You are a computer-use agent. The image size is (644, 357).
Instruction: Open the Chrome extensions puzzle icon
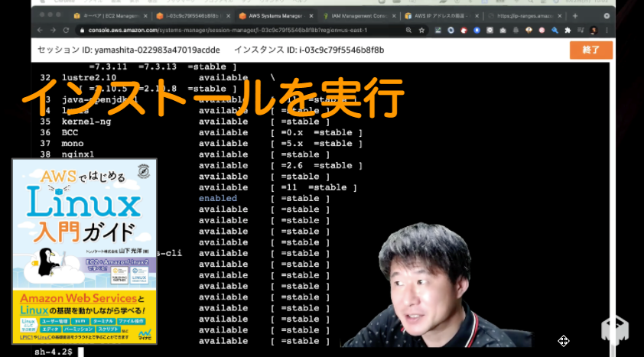[568, 30]
